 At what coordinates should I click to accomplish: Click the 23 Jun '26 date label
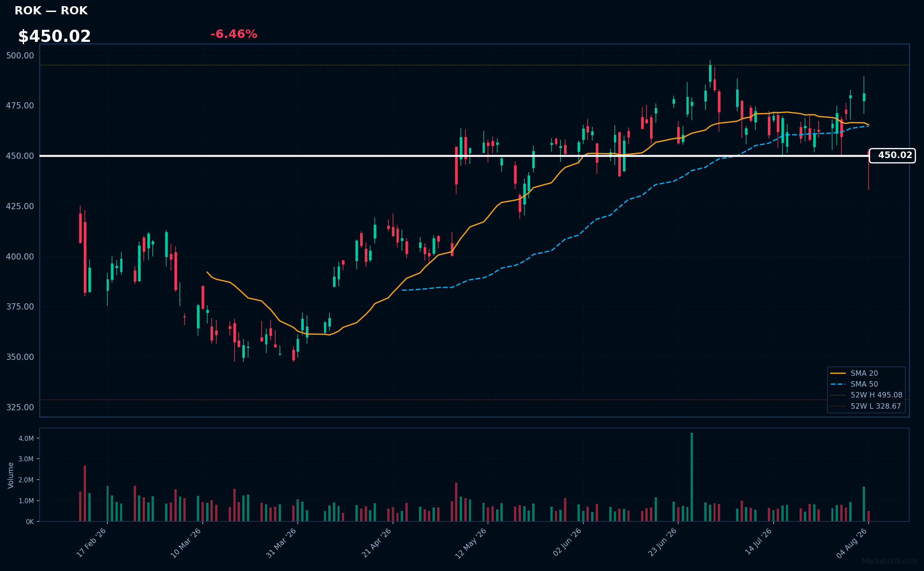(663, 542)
